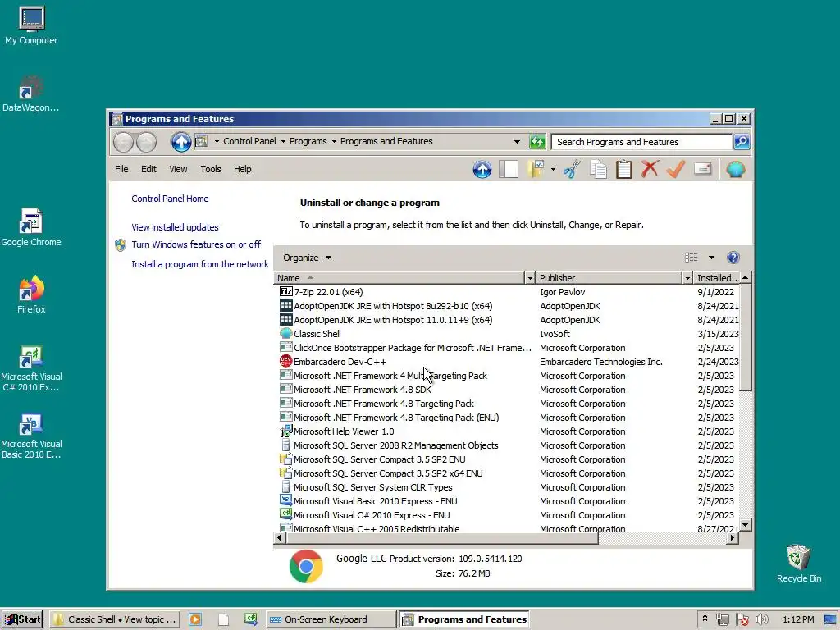Click the Back navigation button
Image resolution: width=840 pixels, height=630 pixels.
tap(123, 142)
